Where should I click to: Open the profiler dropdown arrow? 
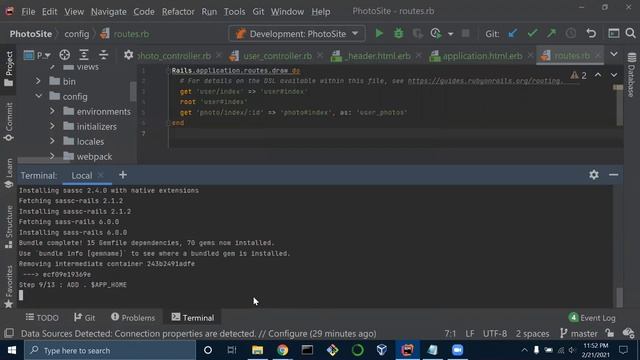pyautogui.click(x=450, y=34)
